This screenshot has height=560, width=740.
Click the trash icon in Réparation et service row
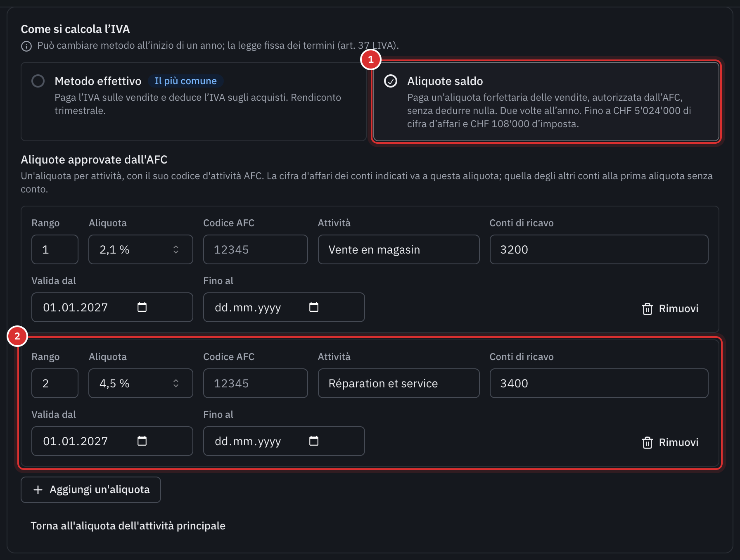click(647, 442)
